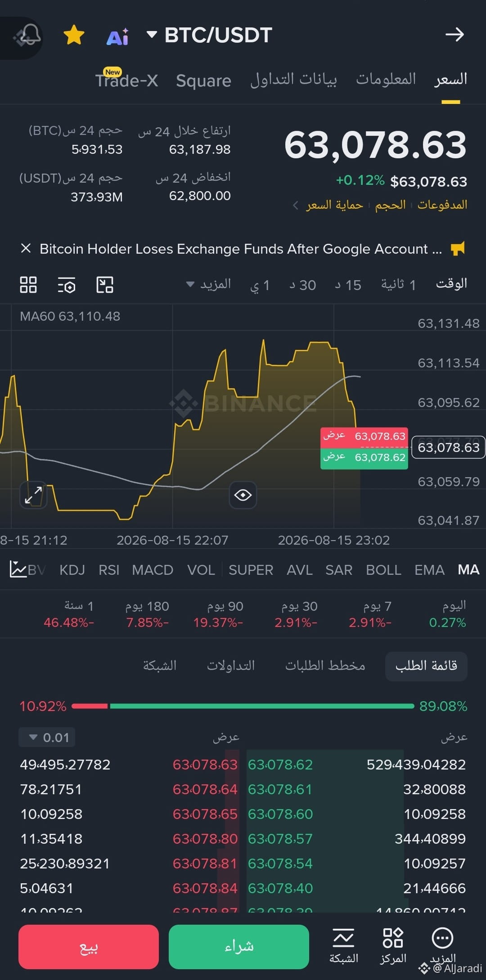Open the Bitcoin Holder Loses Exchange Funds headline

coord(241,249)
